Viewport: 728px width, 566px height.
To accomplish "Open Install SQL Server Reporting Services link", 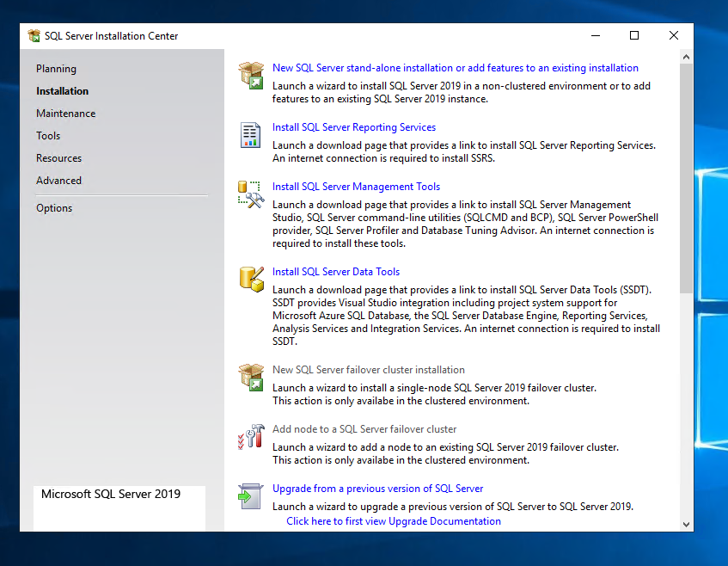I will [353, 127].
